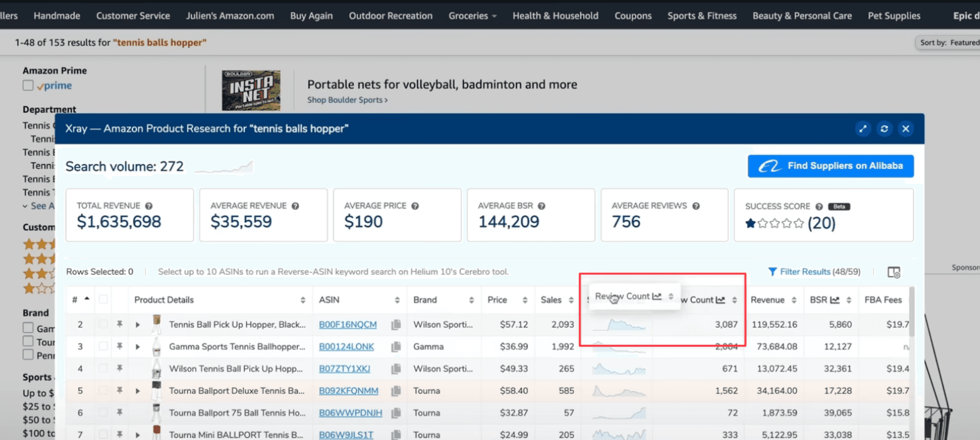Click the Xray table vertical scrollbar

coord(911,312)
